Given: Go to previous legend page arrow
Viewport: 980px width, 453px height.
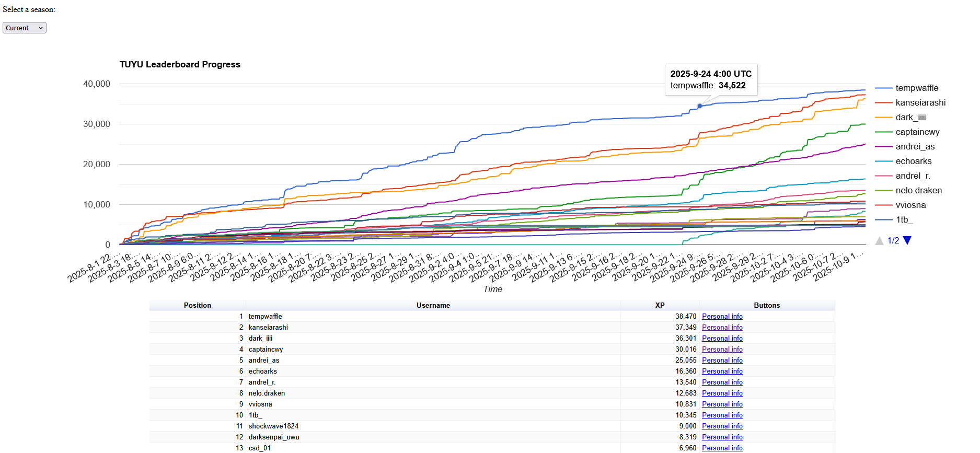Looking at the screenshot, I should pos(879,240).
